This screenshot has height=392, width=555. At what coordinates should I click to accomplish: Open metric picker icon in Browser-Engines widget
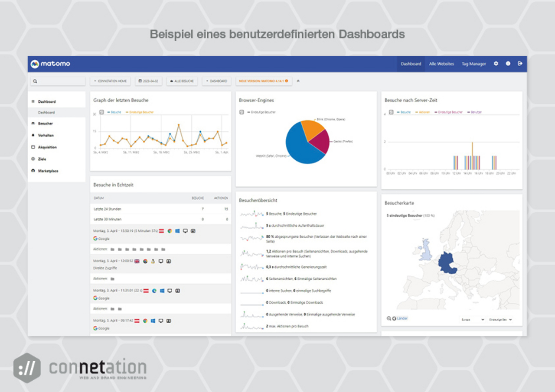click(x=242, y=112)
